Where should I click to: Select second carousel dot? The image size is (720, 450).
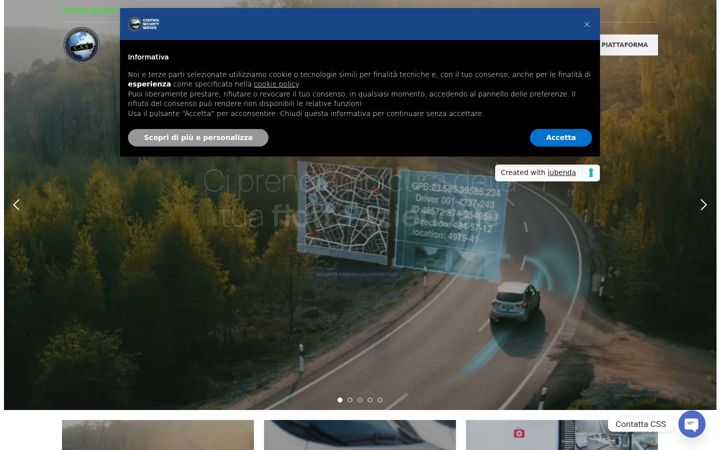coord(350,399)
